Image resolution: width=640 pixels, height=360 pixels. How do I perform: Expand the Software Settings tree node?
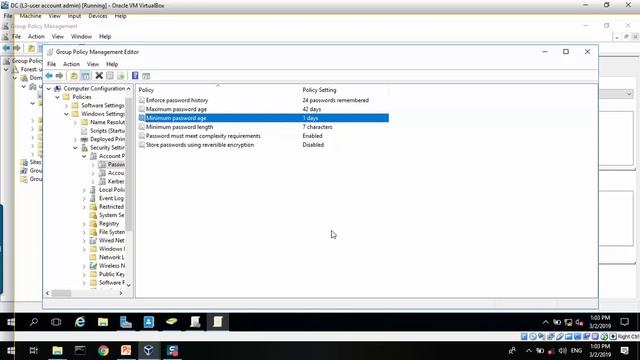(67, 106)
